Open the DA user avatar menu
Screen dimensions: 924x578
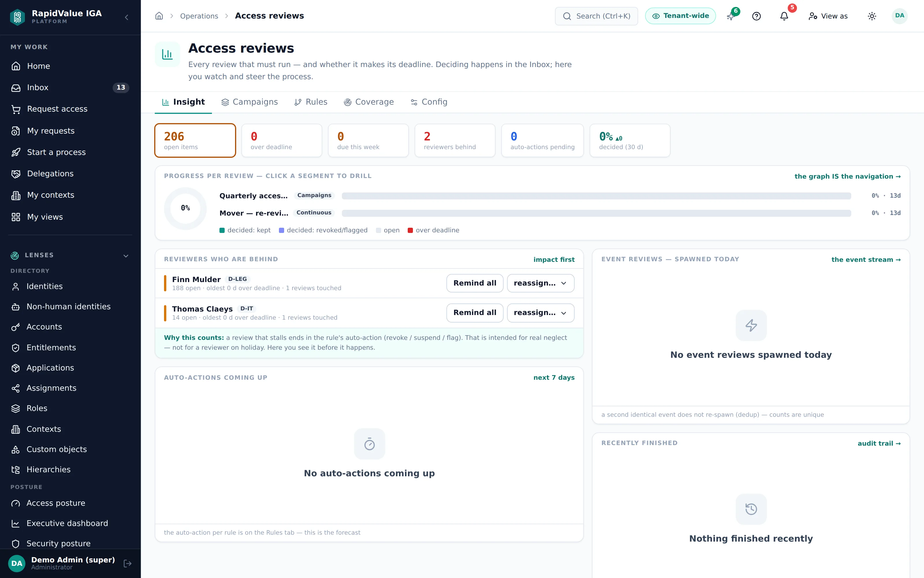tap(899, 16)
